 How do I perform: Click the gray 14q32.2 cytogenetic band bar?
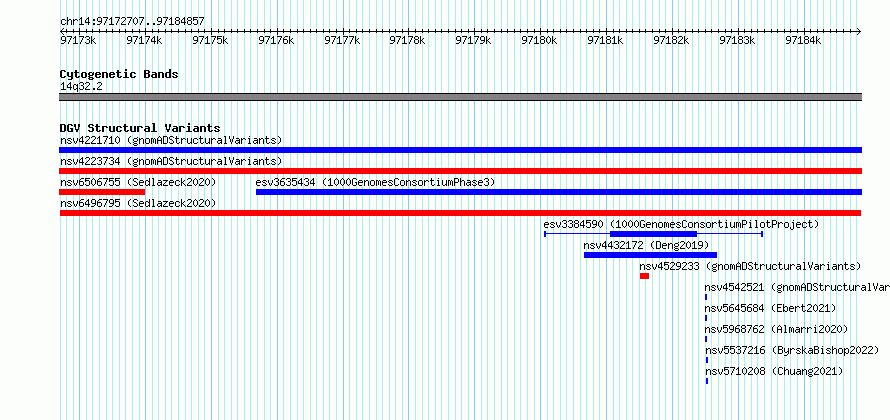point(460,97)
